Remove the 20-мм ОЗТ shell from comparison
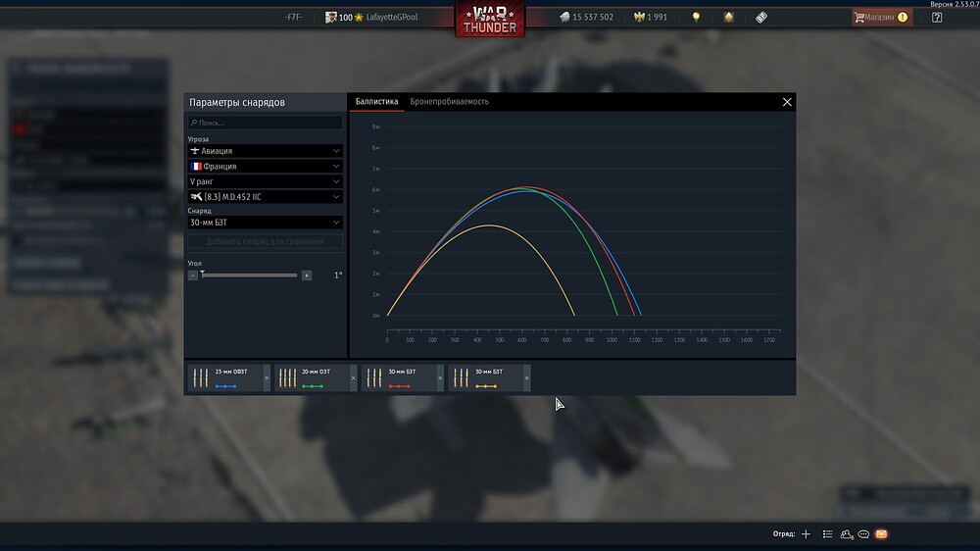980x551 pixels. click(353, 378)
